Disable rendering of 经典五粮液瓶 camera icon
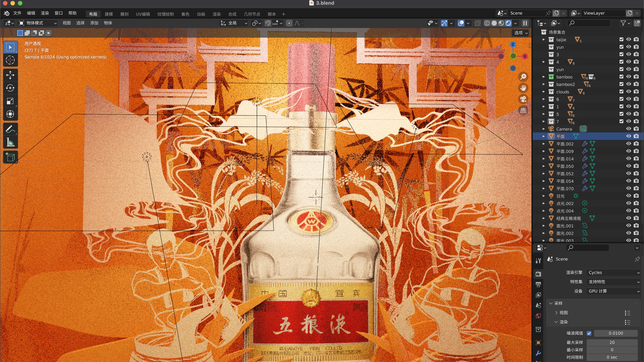Screen dimensions: 644x362 click(636, 218)
